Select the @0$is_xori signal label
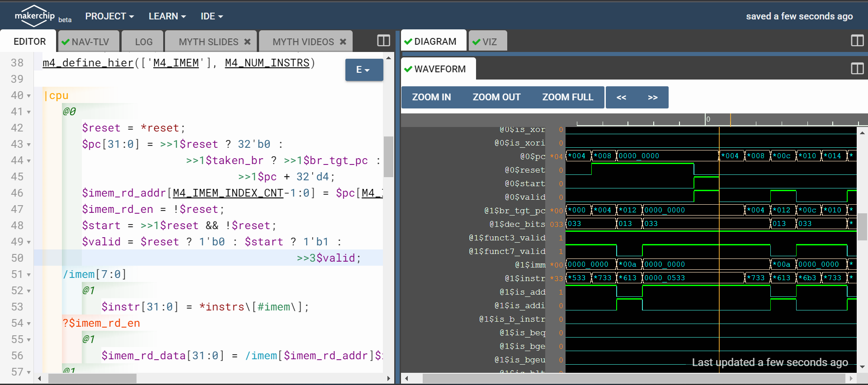Image resolution: width=868 pixels, height=385 pixels. [x=519, y=143]
